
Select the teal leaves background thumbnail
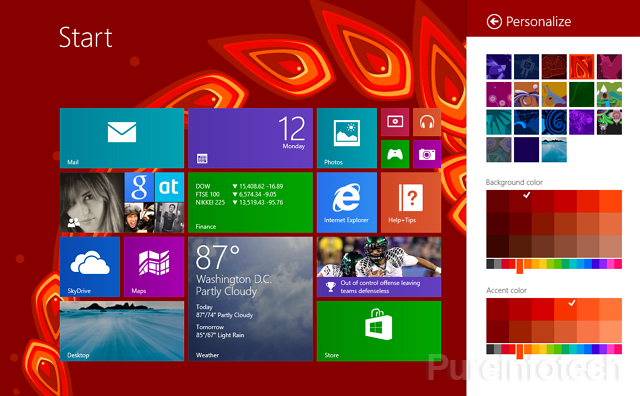pyautogui.click(x=498, y=122)
